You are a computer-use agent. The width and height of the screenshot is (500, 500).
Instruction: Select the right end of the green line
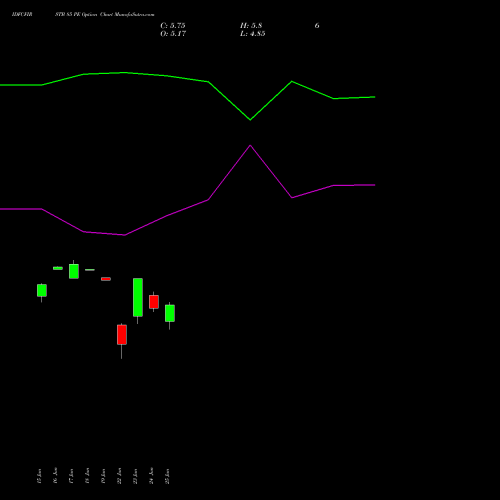point(375,97)
